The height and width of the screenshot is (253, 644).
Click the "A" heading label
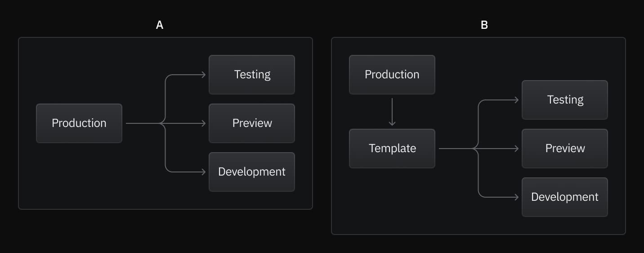pos(160,25)
